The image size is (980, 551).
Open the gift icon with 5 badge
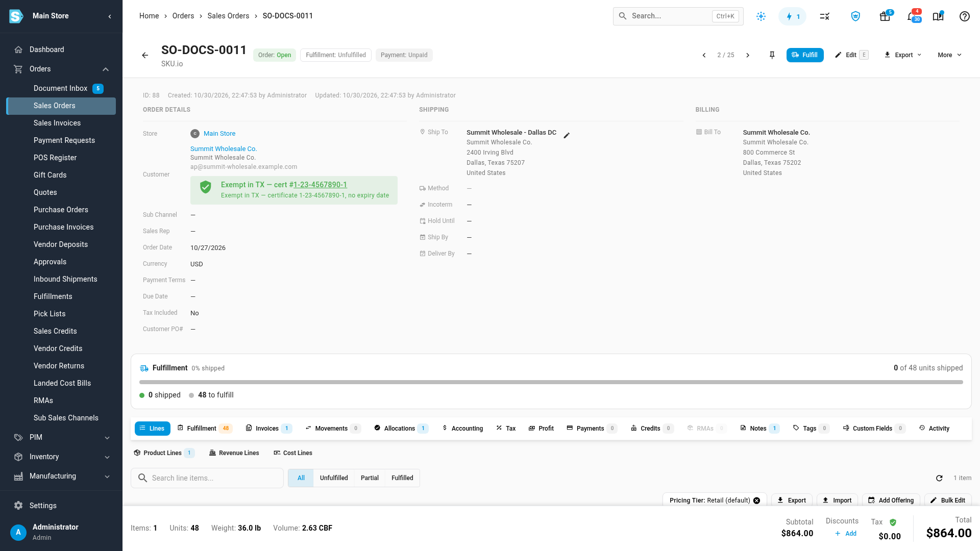pos(885,16)
